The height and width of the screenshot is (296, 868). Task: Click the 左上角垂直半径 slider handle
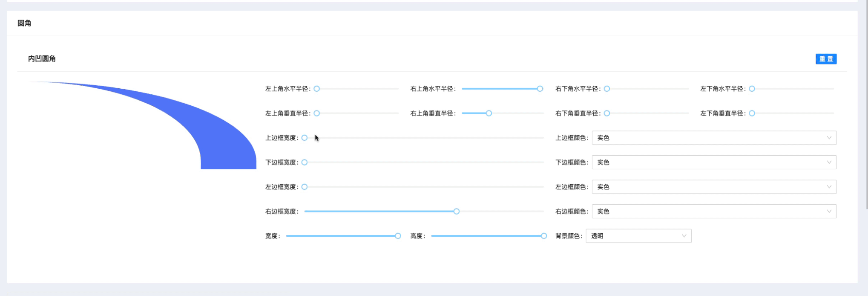317,113
